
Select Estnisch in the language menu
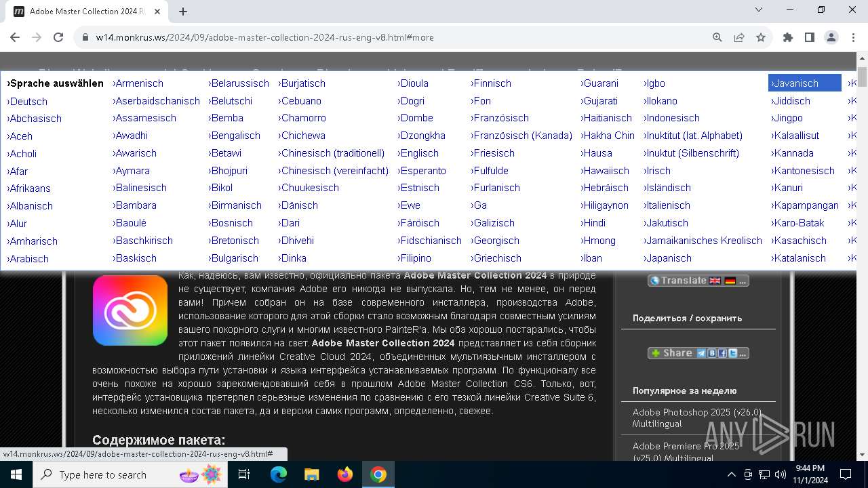[x=418, y=188]
